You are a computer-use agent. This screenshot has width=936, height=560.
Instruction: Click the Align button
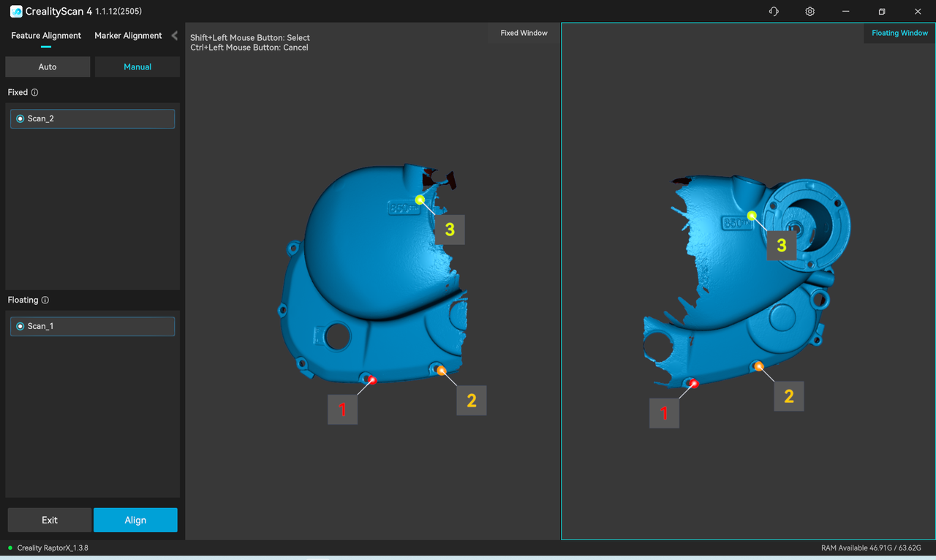click(x=135, y=520)
